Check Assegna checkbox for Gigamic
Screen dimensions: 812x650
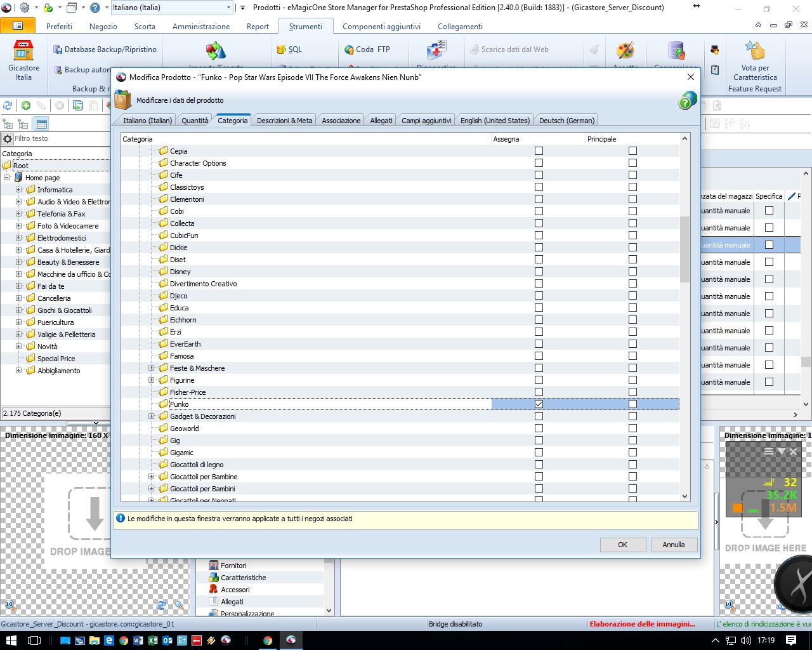tap(539, 453)
